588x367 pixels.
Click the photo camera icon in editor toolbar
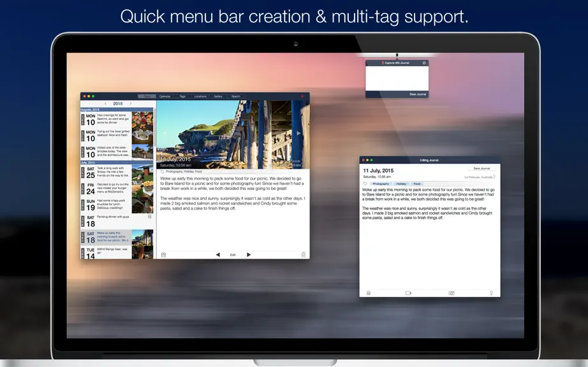(452, 293)
